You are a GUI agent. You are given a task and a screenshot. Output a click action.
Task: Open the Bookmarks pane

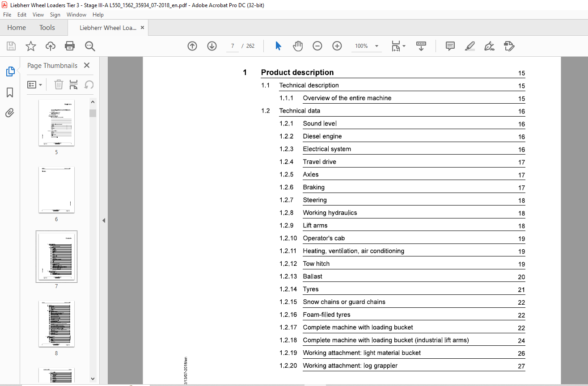click(10, 92)
